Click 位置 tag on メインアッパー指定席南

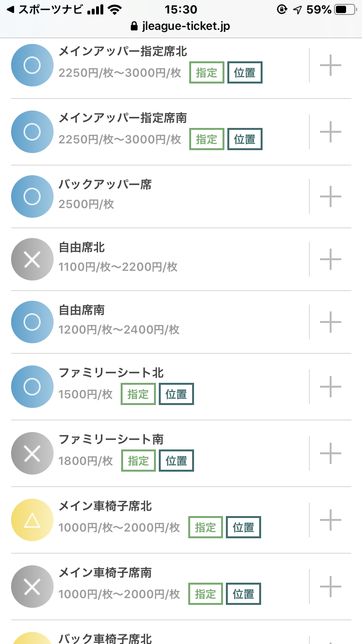[x=245, y=139]
